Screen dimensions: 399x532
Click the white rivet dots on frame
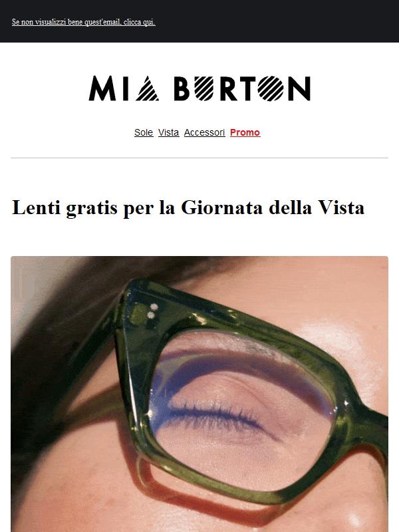coord(152,311)
